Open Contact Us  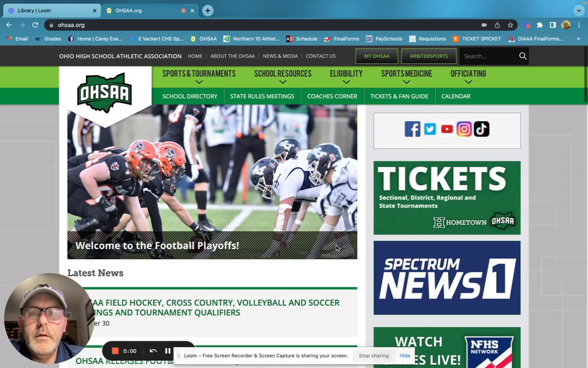click(321, 56)
